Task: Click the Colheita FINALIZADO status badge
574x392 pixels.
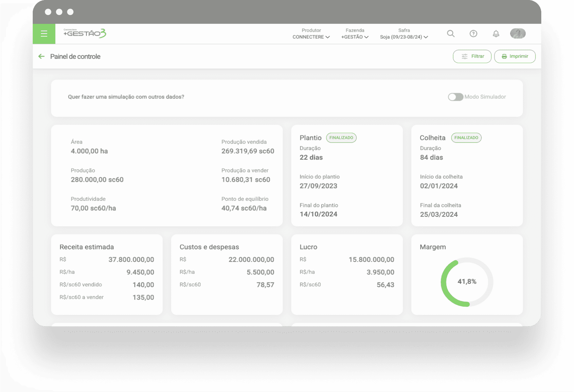Action: tap(466, 138)
